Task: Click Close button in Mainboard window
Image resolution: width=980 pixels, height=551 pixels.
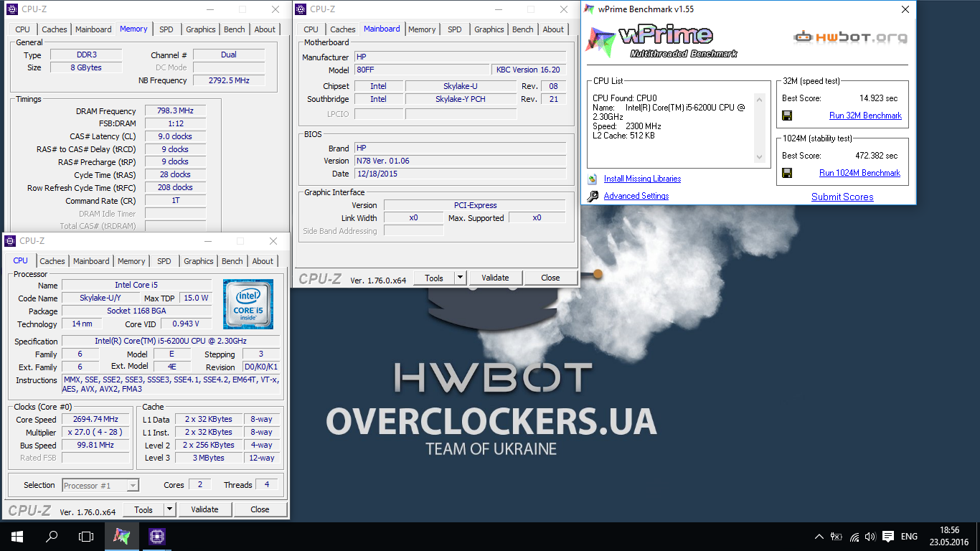Action: (x=550, y=278)
